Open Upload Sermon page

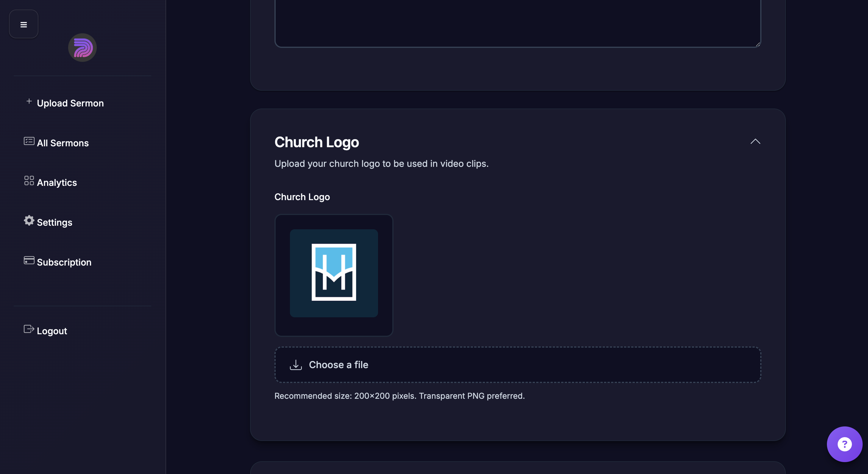pos(70,103)
